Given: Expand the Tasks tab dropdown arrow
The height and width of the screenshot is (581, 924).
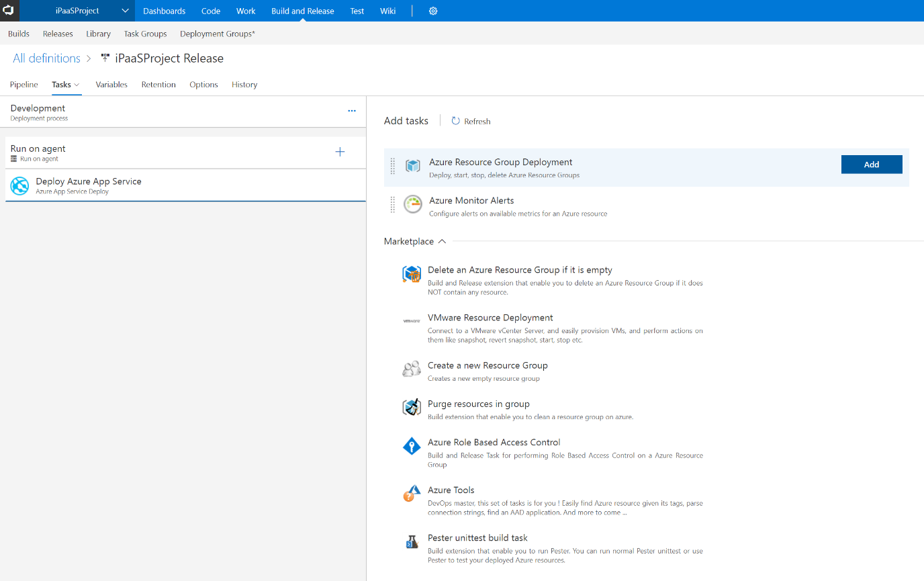Looking at the screenshot, I should (77, 85).
